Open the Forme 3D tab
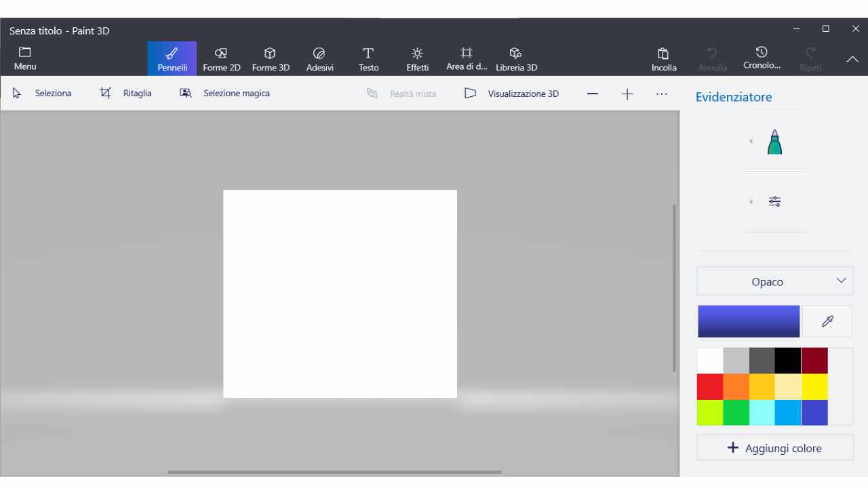The height and width of the screenshot is (488, 868). (271, 59)
